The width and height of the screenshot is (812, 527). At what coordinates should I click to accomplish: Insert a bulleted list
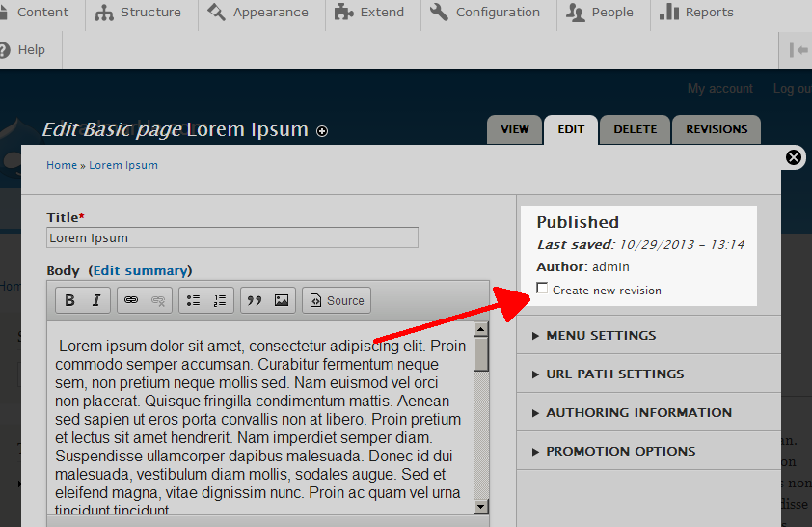click(193, 300)
